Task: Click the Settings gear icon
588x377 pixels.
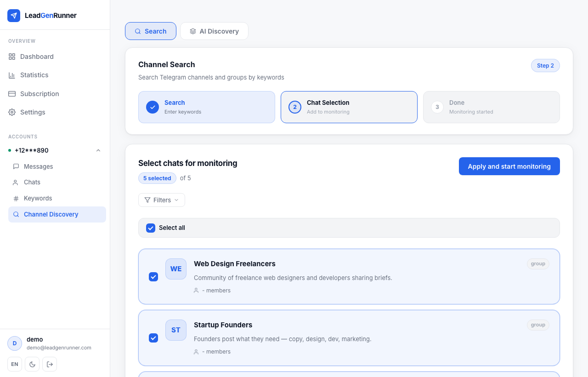Action: coord(12,112)
